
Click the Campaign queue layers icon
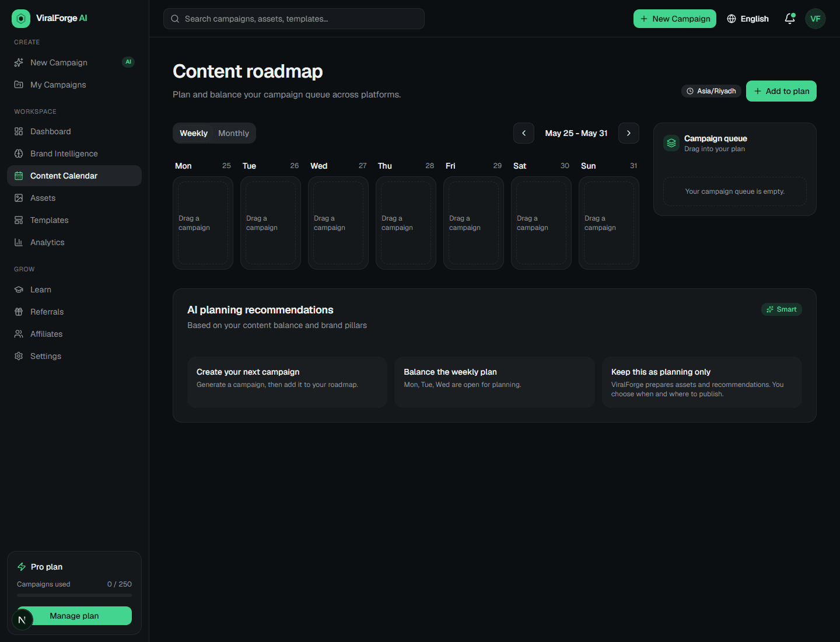(671, 143)
